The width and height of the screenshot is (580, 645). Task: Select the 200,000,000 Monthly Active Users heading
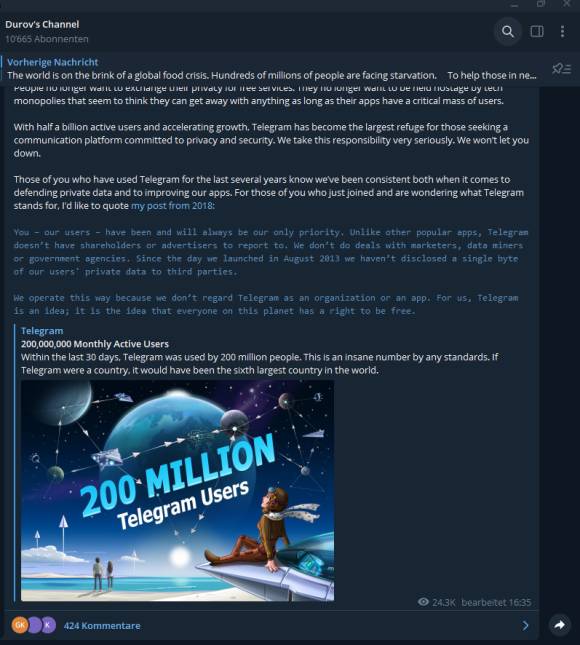tap(95, 344)
